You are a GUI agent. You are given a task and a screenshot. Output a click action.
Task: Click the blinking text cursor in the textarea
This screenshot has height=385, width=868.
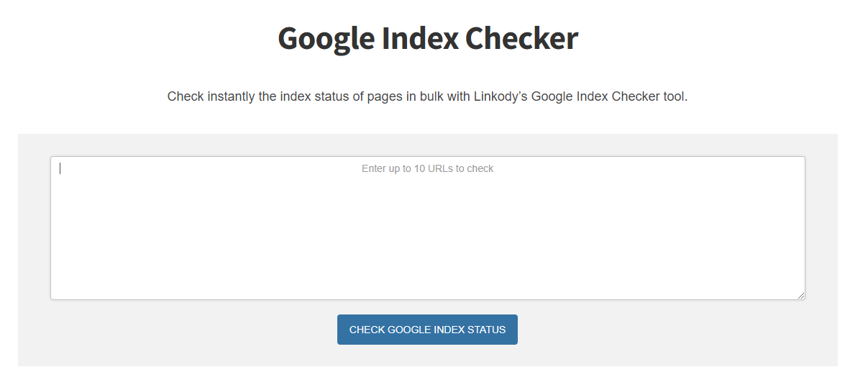60,168
